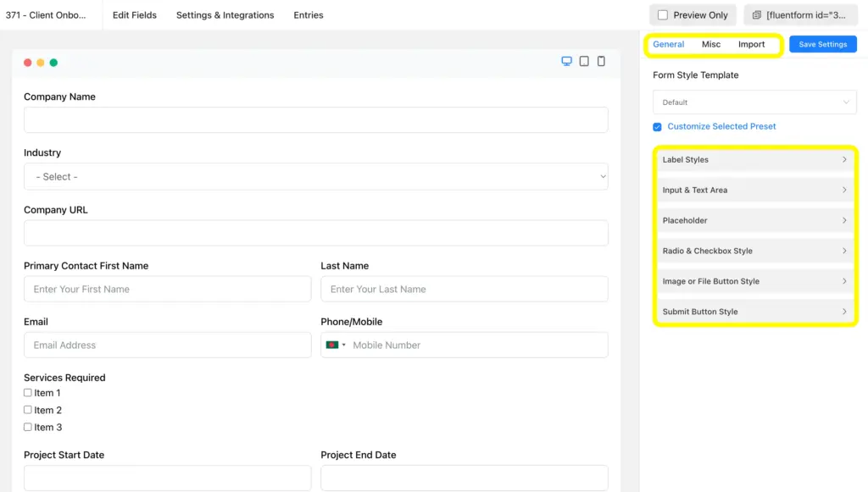Expand the Placeholder section
Viewport: 868px width, 492px height.
(x=754, y=220)
